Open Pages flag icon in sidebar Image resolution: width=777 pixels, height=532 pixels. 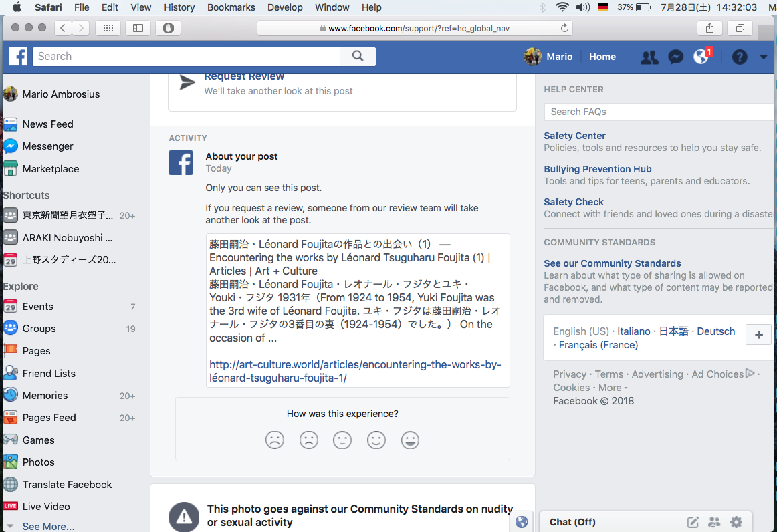click(x=11, y=351)
